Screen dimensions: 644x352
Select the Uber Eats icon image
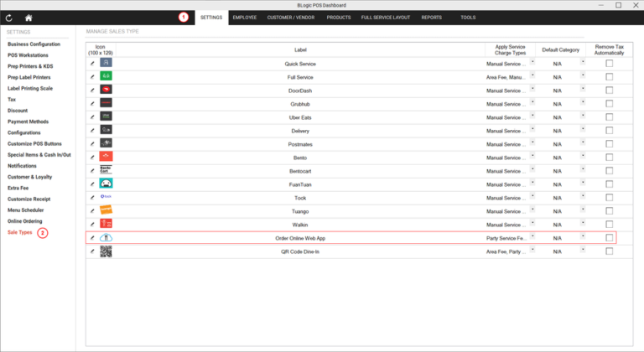point(106,116)
